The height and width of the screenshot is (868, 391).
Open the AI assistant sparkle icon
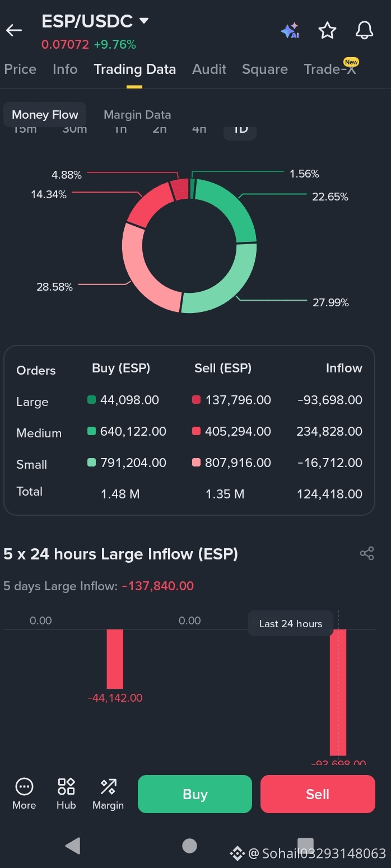[x=290, y=31]
